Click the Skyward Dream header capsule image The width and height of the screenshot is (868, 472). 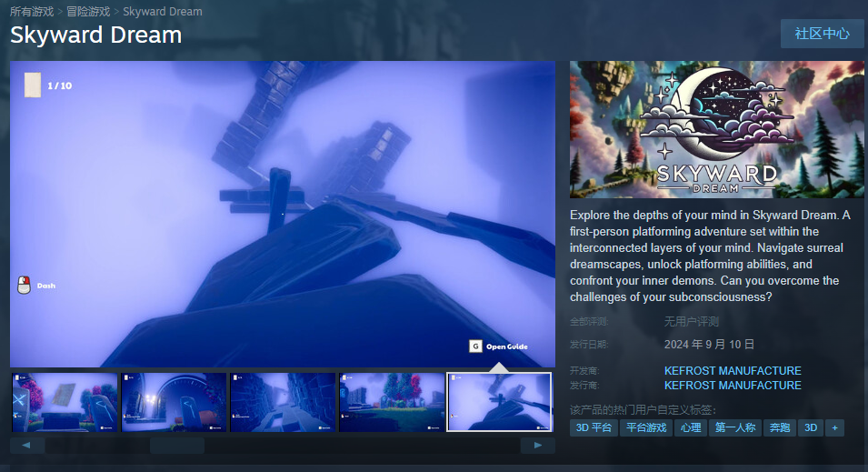coord(717,129)
